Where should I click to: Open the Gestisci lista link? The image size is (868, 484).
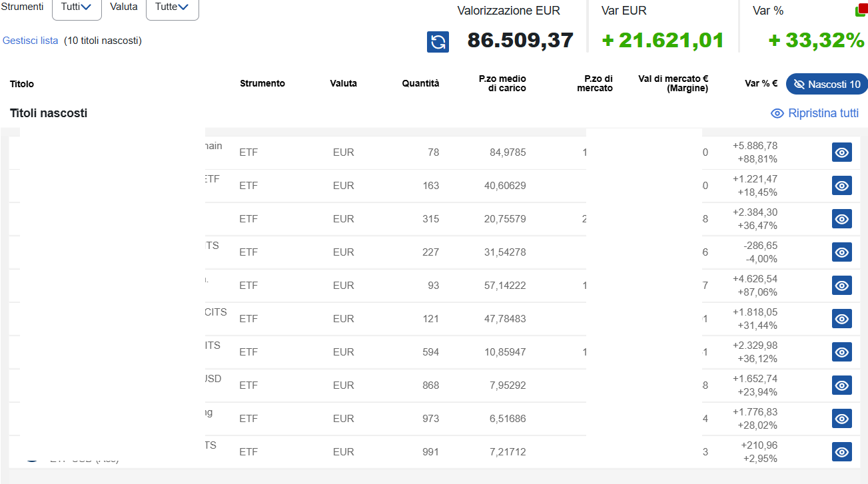coord(31,41)
